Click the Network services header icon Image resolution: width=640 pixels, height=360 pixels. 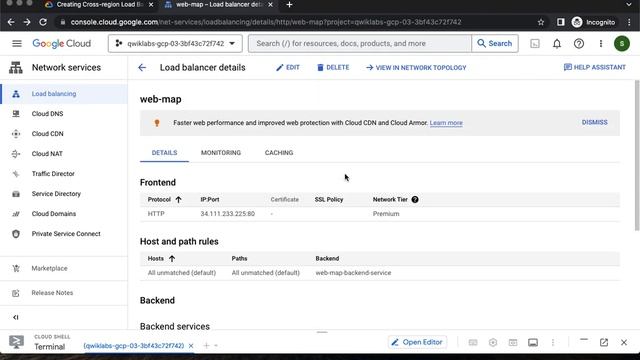tap(16, 67)
